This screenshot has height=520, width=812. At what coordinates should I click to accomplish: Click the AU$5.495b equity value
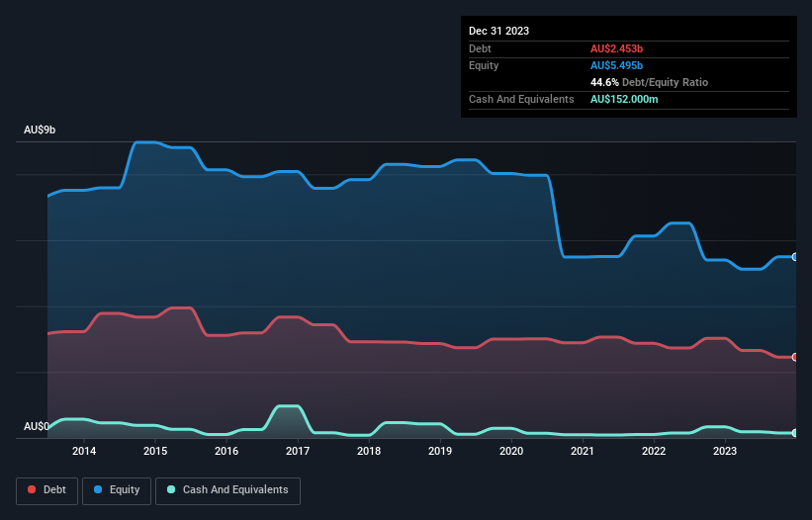pos(616,65)
